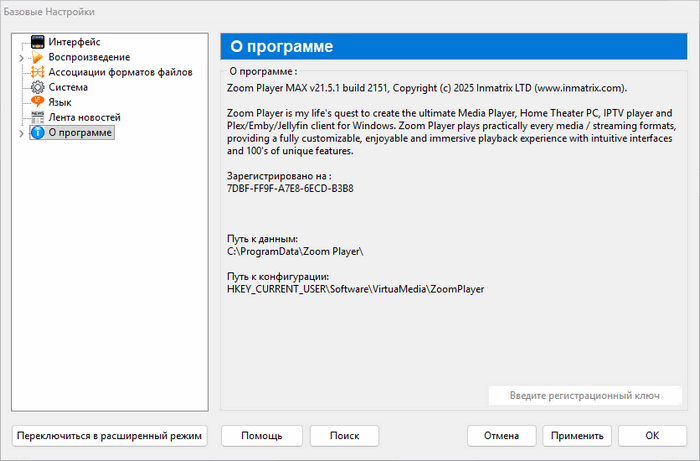Viewport: 700px width, 461px height.
Task: Select the Язык text label in the tree
Action: click(x=60, y=102)
